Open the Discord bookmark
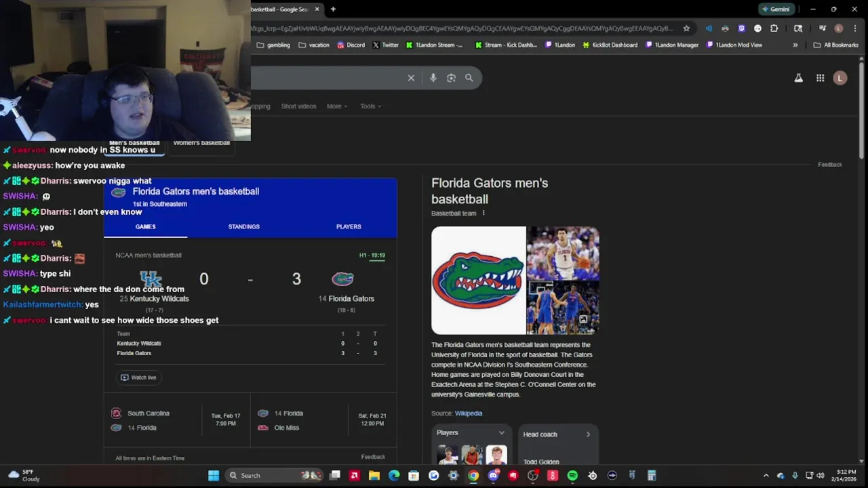868x488 pixels. pos(351,45)
